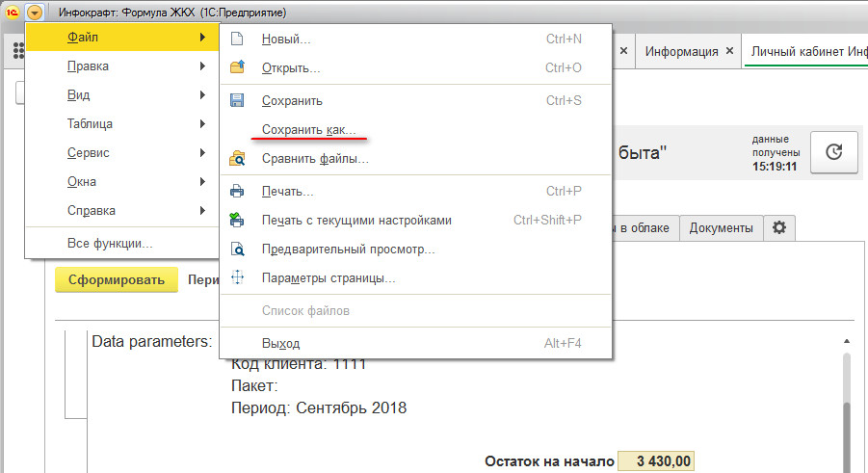Open the main menu dropdown arrow button

35,12
